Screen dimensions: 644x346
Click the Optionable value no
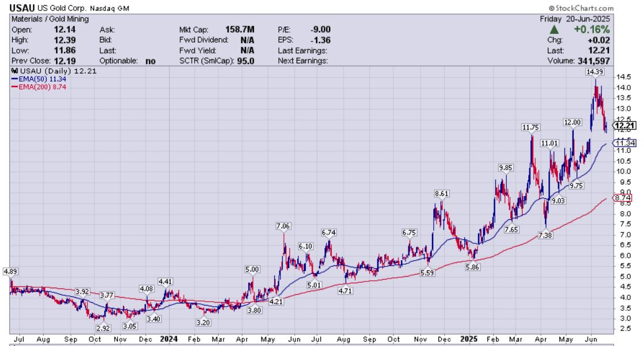[x=150, y=61]
